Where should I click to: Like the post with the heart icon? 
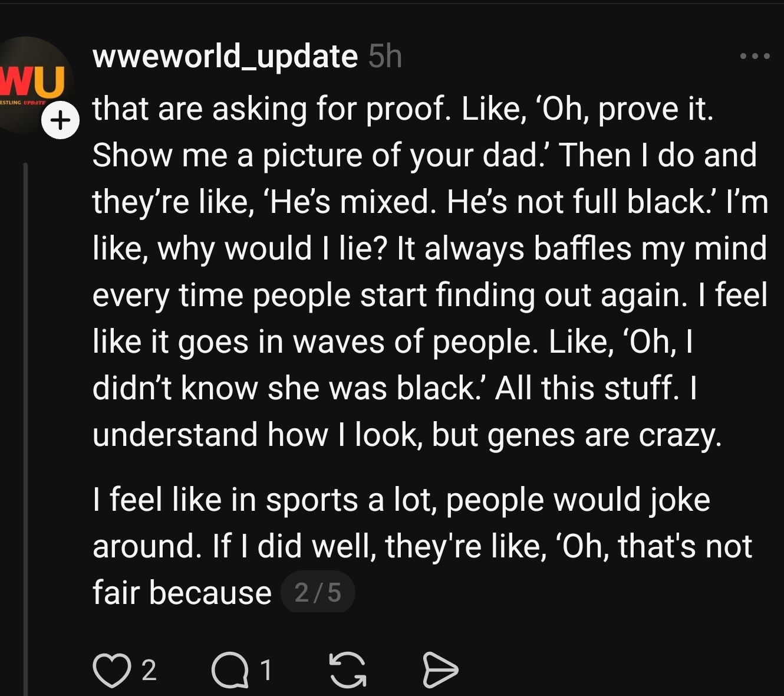pyautogui.click(x=111, y=671)
